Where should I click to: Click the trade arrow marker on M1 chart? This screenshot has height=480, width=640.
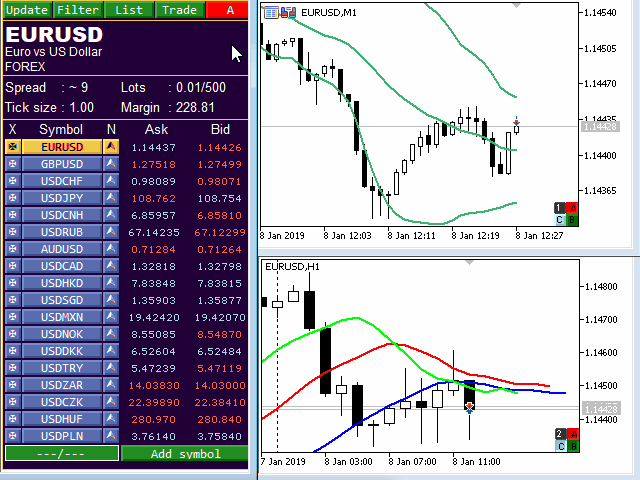pyautogui.click(x=516, y=122)
